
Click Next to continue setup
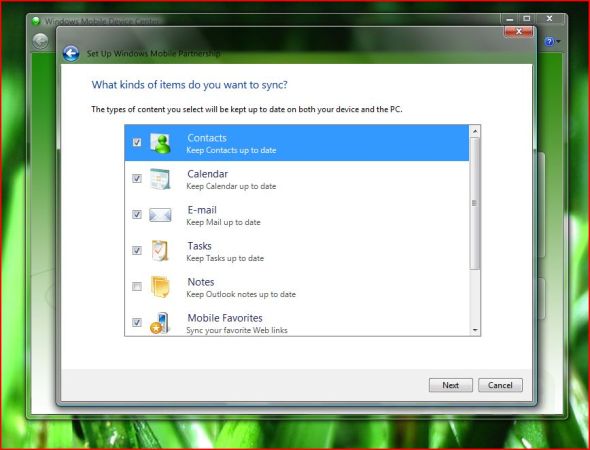450,385
